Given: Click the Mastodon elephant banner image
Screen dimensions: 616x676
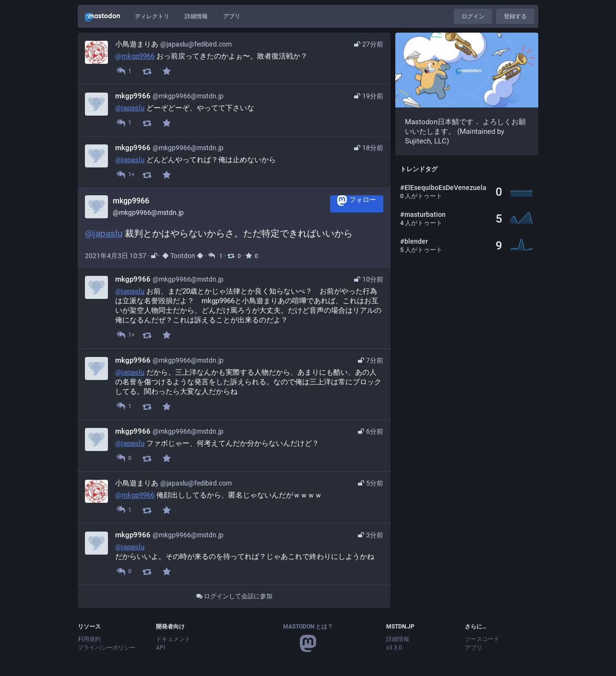Looking at the screenshot, I should click(x=467, y=70).
